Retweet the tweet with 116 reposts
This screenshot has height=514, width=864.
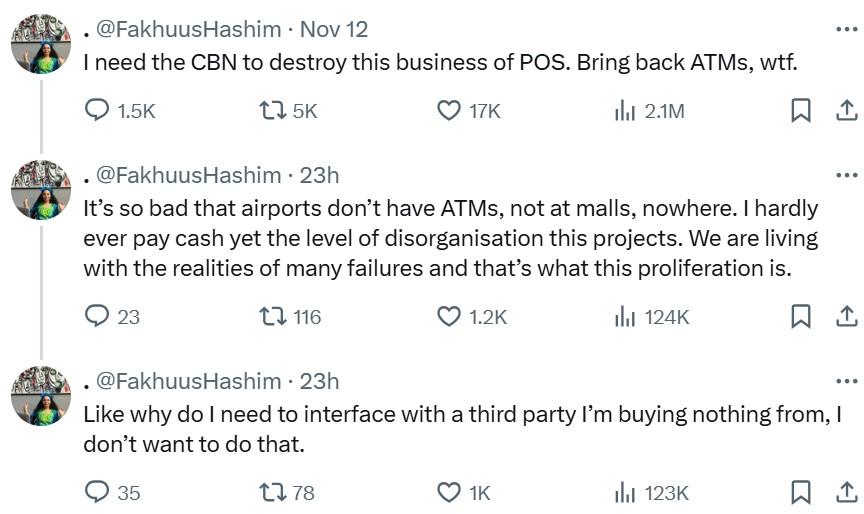271,316
